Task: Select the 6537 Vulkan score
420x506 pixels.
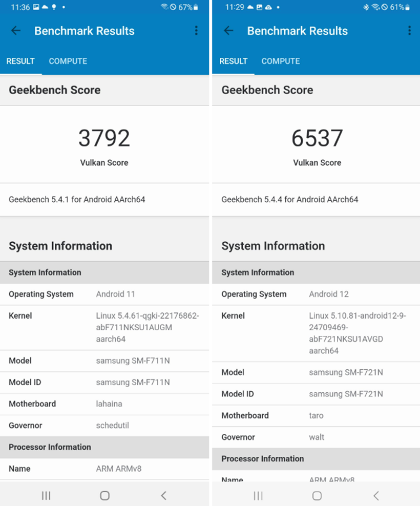Action: tap(317, 138)
